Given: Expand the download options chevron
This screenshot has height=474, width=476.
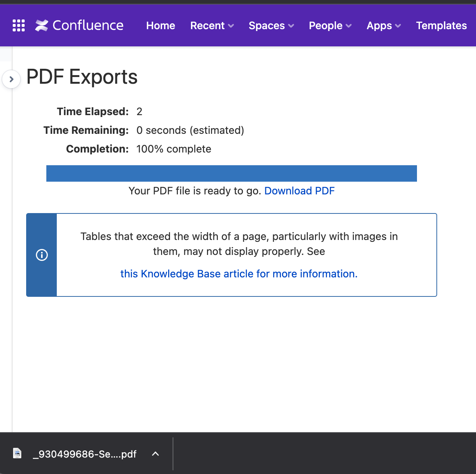Looking at the screenshot, I should pyautogui.click(x=155, y=454).
